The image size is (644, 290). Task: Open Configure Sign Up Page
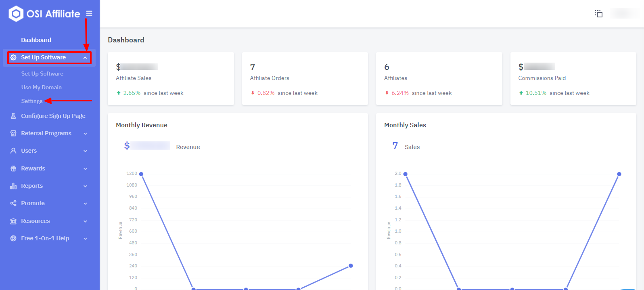53,116
